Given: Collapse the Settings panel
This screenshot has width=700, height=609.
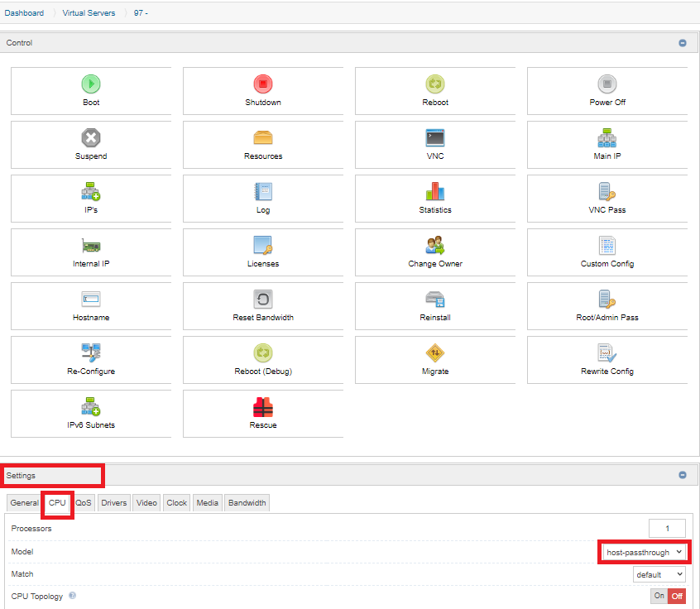Looking at the screenshot, I should pyautogui.click(x=683, y=475).
